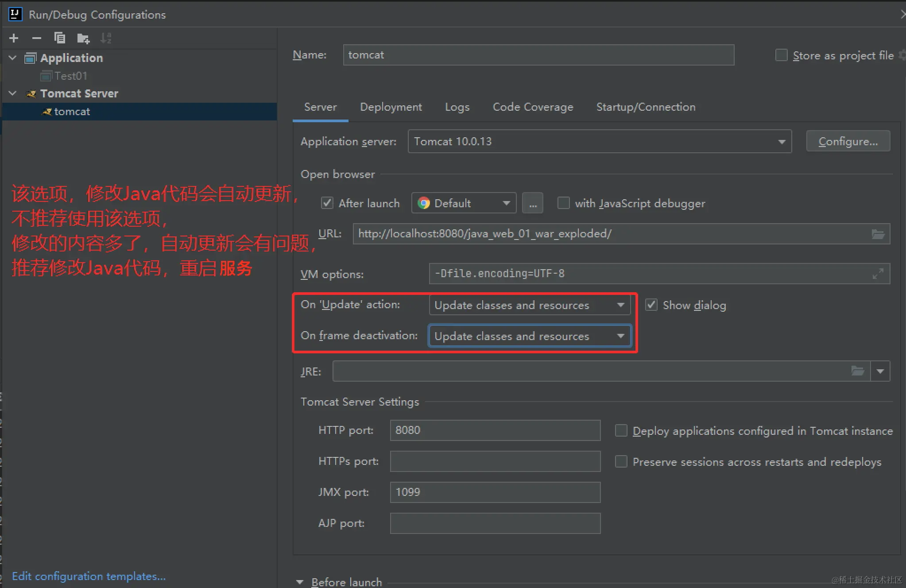This screenshot has height=588, width=906.
Task: Click the browse folder icon in URL field
Action: 878,234
